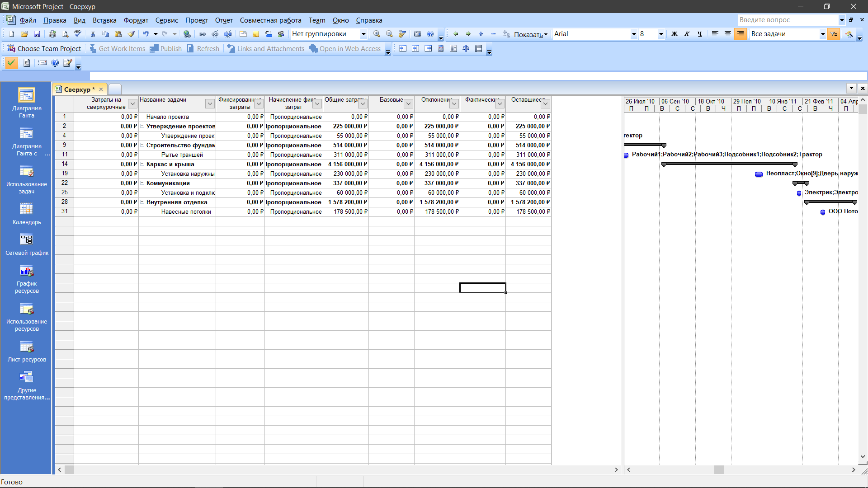The width and height of the screenshot is (868, 488).
Task: Hide subtasks with the minus icon
Action: [494, 34]
